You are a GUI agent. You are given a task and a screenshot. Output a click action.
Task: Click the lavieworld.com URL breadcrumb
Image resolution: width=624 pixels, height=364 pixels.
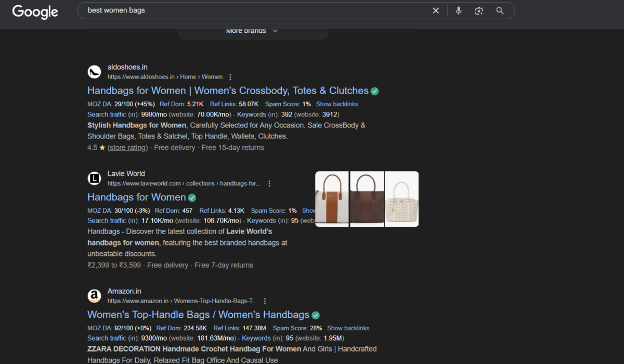[184, 184]
